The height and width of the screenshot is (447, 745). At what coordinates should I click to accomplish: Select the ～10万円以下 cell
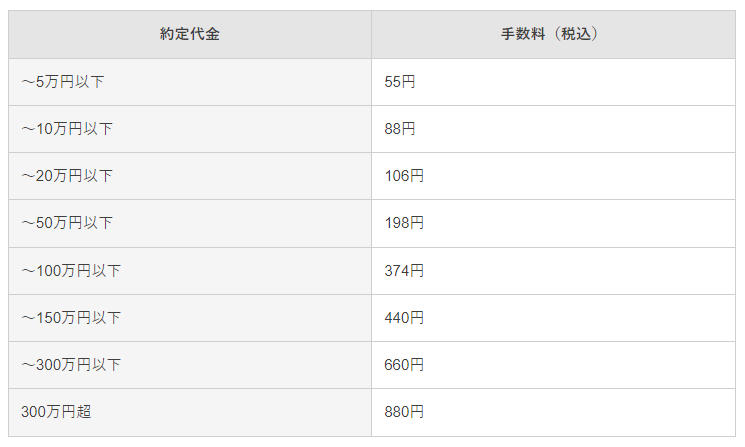[x=67, y=129]
